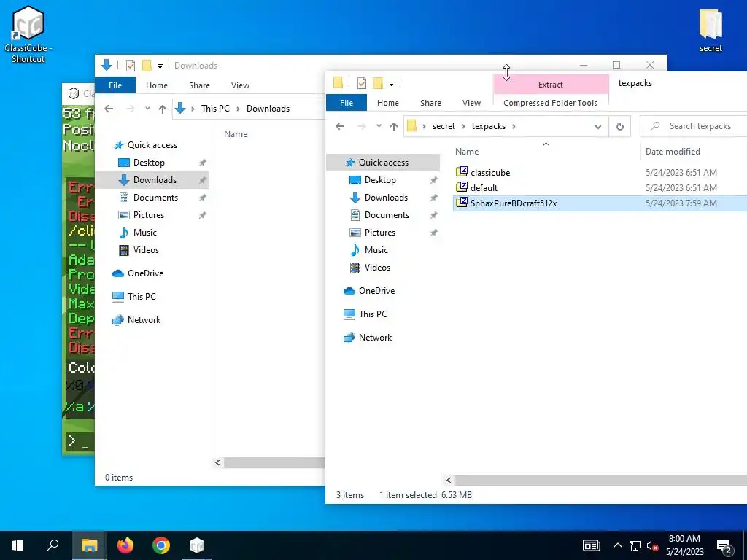Click This PC breadcrumb in Downloads window
Viewport: 747px width, 560px height.
(215, 109)
